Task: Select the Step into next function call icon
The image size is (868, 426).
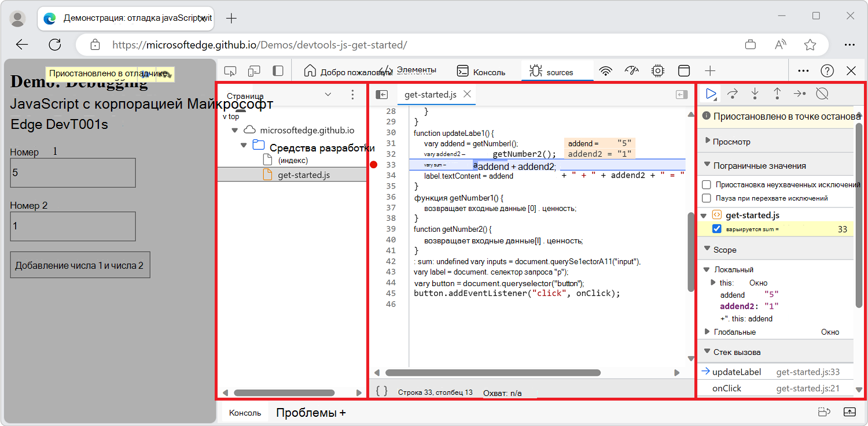Action: tap(755, 93)
